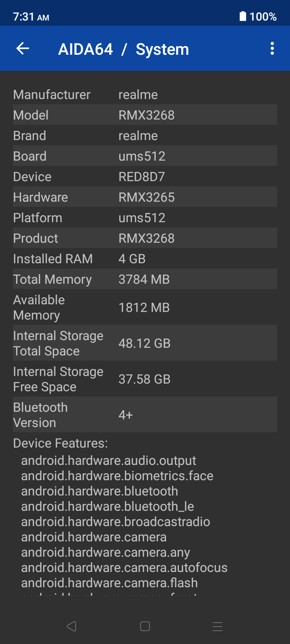Select the Manufacturer realme row

(x=145, y=94)
